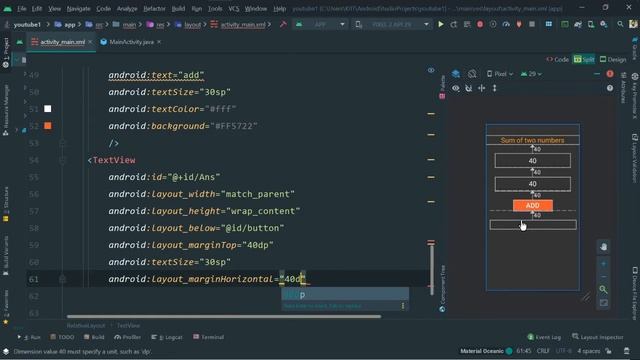Close the MainActivity.java tab
640x360 pixels.
point(159,42)
